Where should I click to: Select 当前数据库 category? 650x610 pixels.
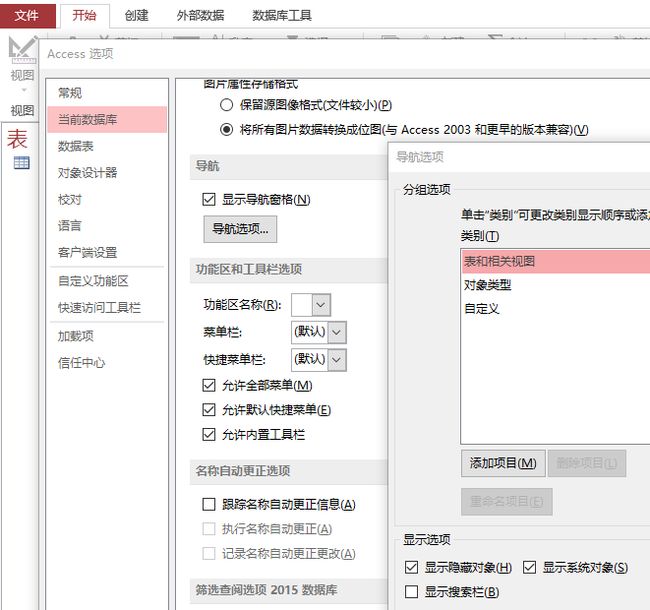(107, 119)
